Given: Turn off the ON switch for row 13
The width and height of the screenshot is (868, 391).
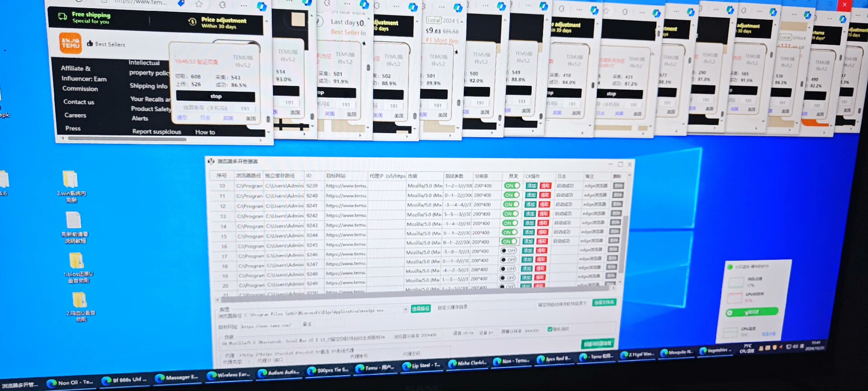Looking at the screenshot, I should click(x=510, y=214).
